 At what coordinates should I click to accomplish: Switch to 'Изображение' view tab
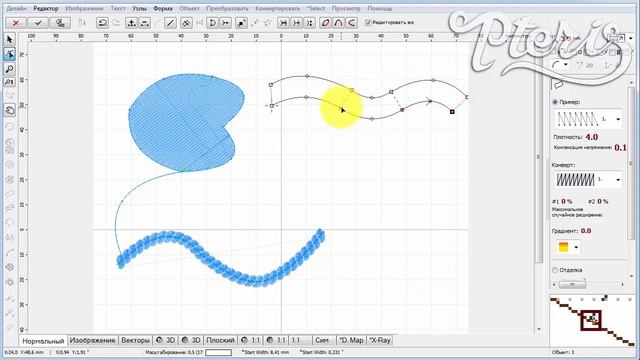point(93,340)
